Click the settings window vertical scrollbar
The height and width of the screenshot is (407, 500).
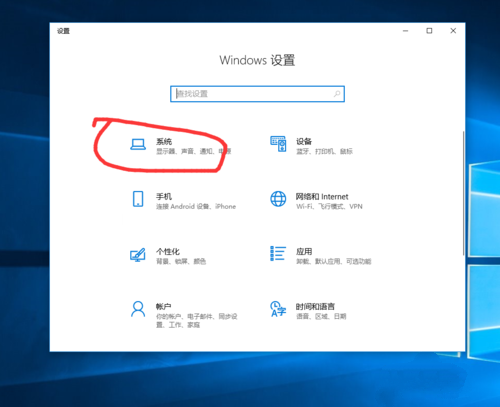tap(463, 193)
